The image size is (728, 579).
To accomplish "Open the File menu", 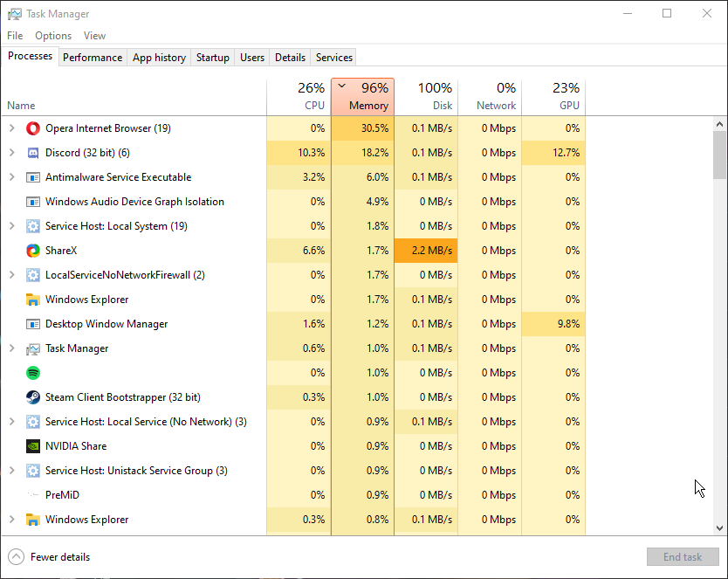I will point(15,36).
